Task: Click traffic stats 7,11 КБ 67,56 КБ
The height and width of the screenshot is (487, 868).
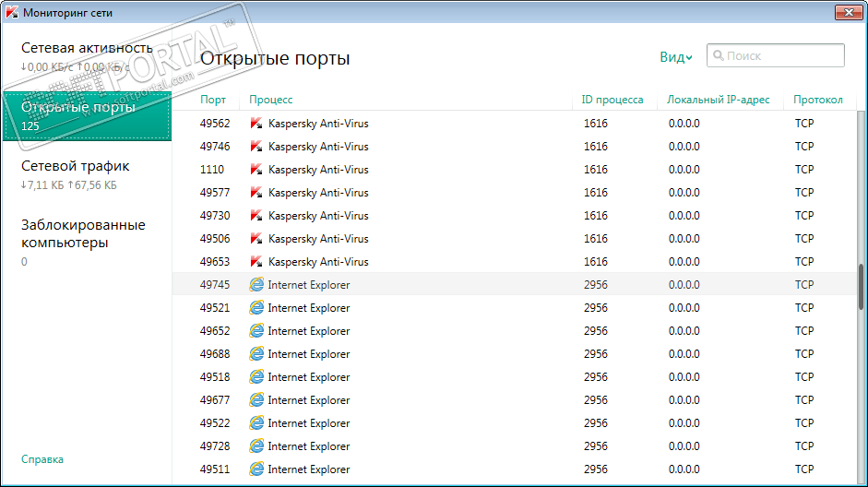Action: click(68, 185)
